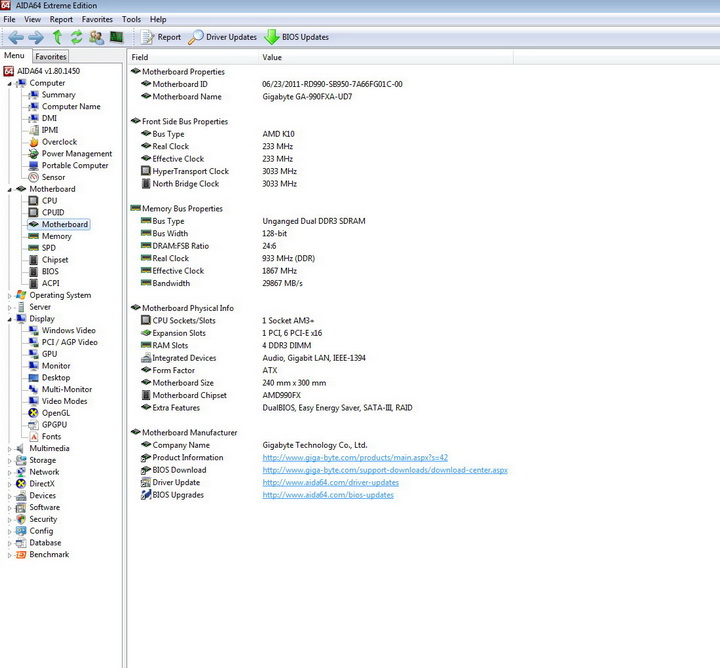Click the Forward navigation arrow

click(36, 37)
